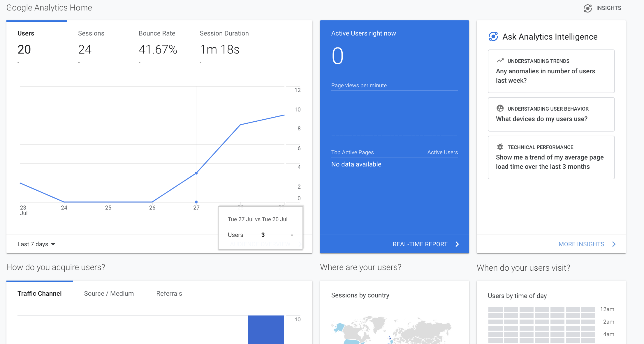The image size is (644, 344).
Task: Expand the More Insights panel
Action: pos(581,244)
